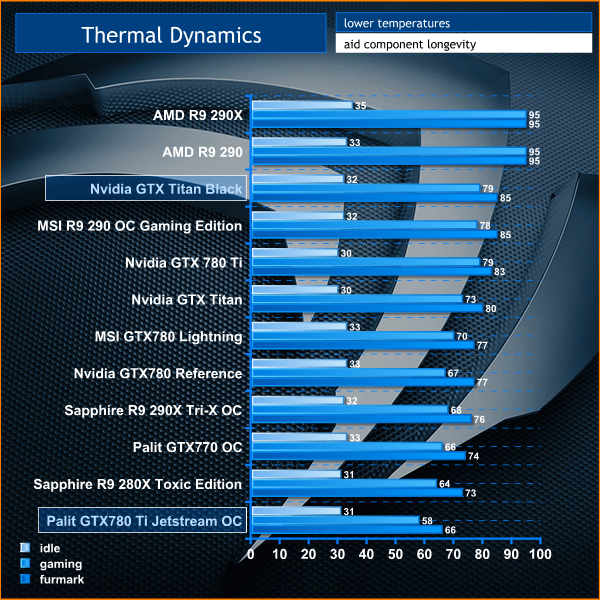This screenshot has height=600, width=600.
Task: Select the Palit GTX770 OC label
Action: click(188, 447)
